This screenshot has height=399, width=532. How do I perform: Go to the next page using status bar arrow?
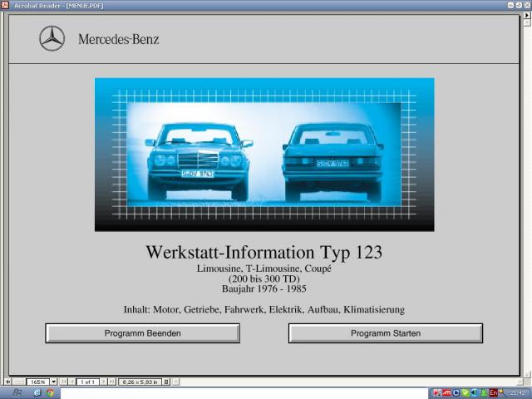[x=104, y=382]
